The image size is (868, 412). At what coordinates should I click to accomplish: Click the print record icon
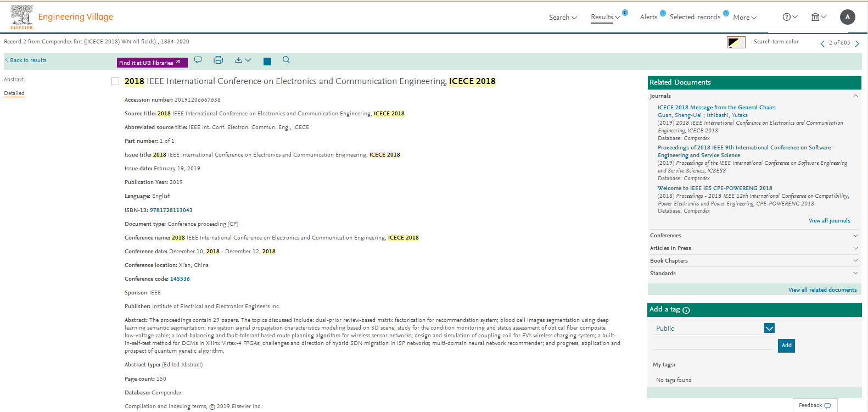pos(218,60)
